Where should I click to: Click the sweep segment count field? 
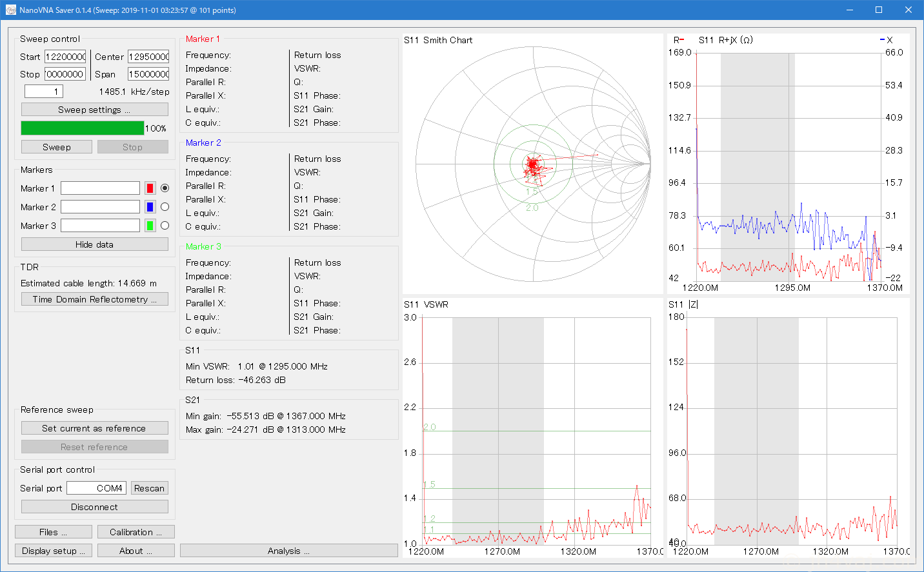click(x=44, y=92)
